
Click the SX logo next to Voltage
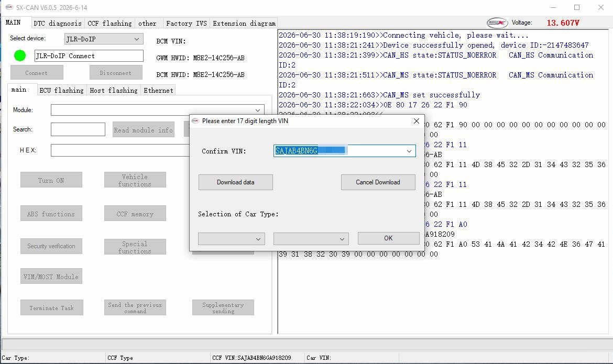[x=497, y=23]
